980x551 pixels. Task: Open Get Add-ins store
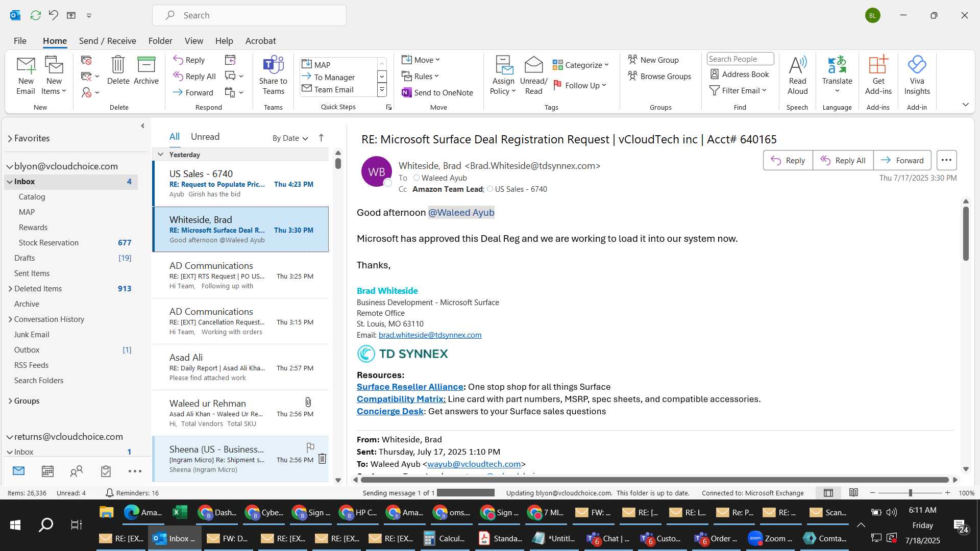(x=878, y=76)
